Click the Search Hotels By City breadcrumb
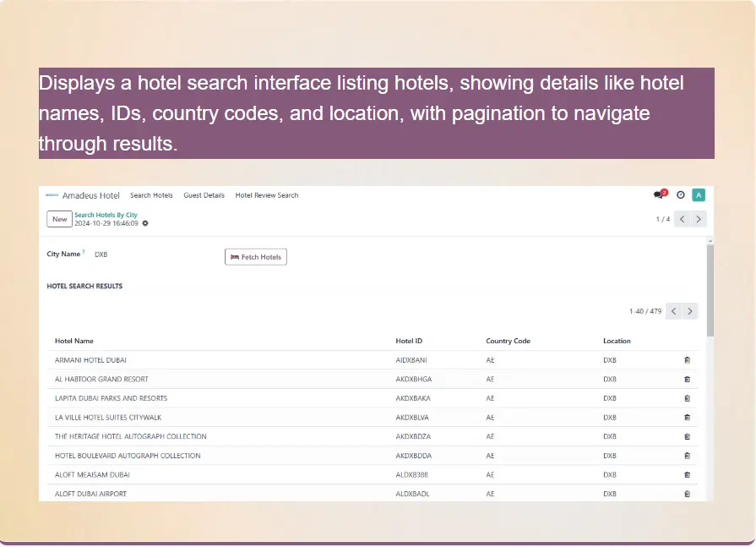Image resolution: width=756 pixels, height=547 pixels. click(106, 215)
